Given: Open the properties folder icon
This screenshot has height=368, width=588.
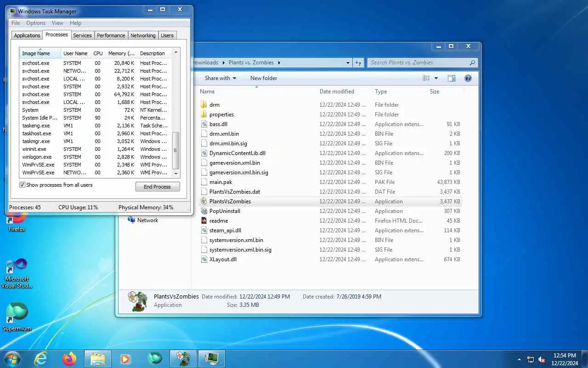Looking at the screenshot, I should 204,115.
